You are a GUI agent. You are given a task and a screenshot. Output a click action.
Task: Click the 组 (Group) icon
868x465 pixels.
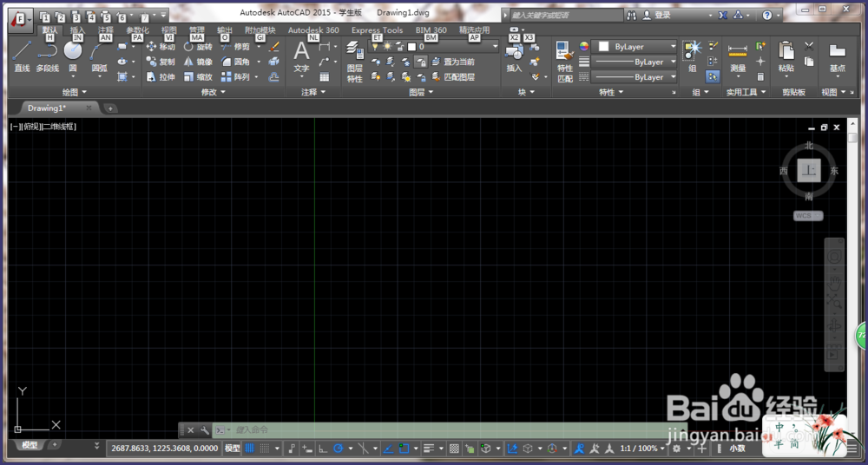tap(692, 56)
